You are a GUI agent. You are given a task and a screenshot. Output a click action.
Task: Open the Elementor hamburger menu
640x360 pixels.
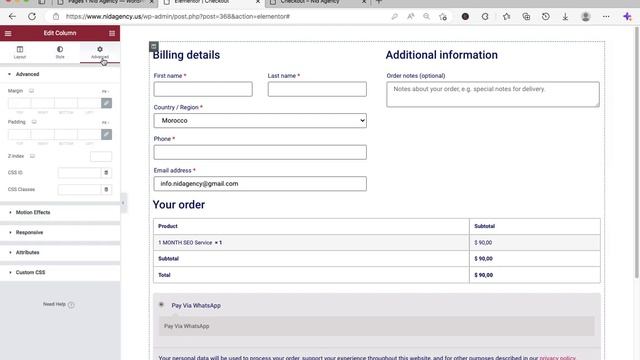point(8,33)
